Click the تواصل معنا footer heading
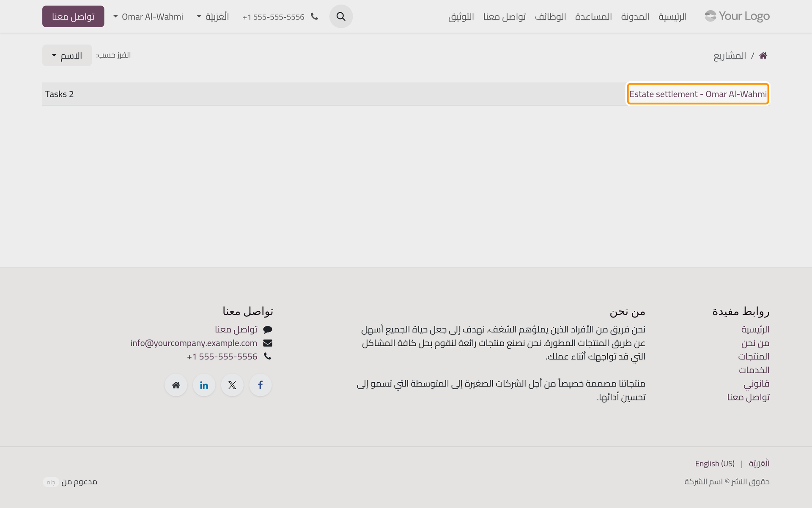Screen dimensions: 812x508 click(248, 312)
